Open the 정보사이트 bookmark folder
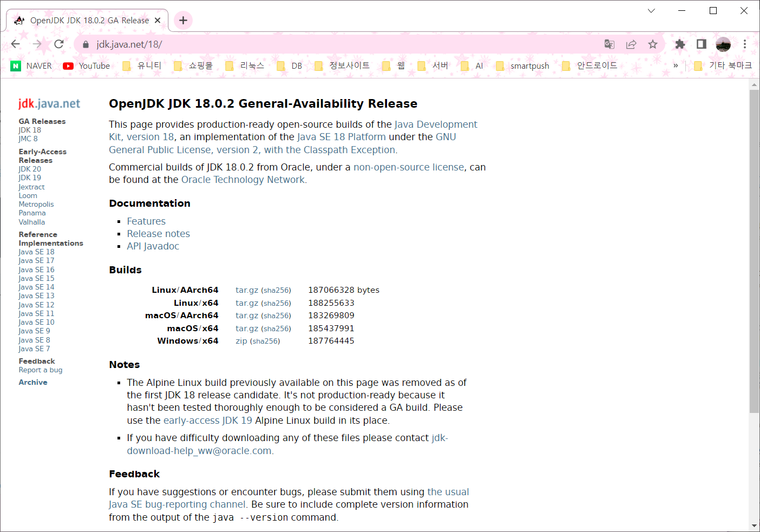This screenshot has width=760, height=532. point(342,65)
